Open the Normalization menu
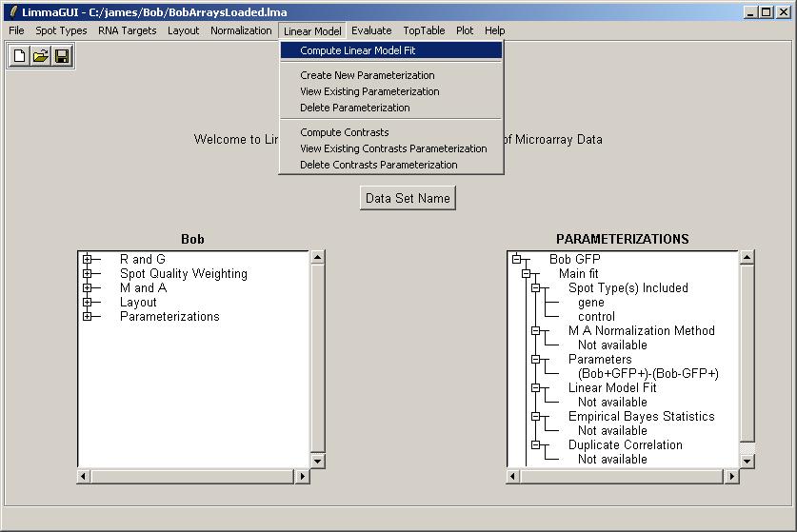 point(241,30)
